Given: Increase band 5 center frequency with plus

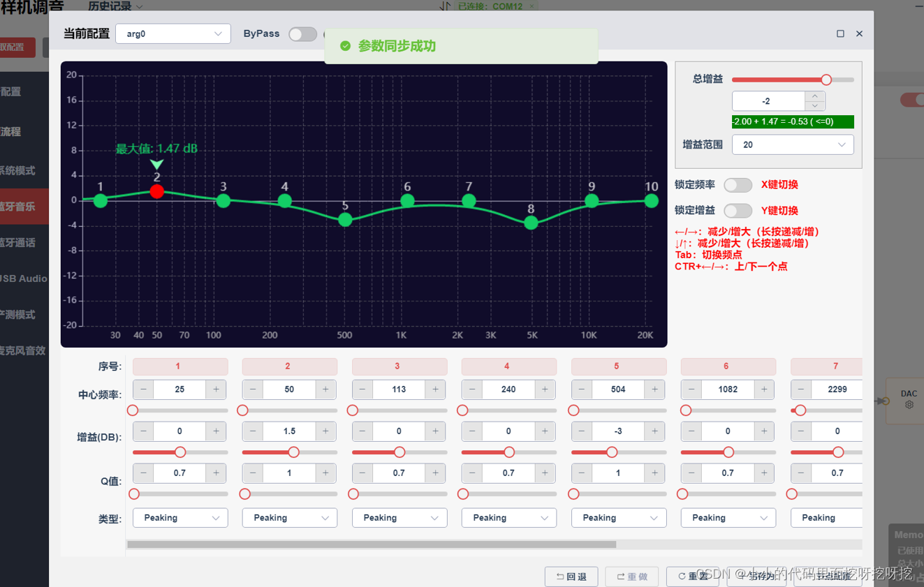Looking at the screenshot, I should pyautogui.click(x=655, y=389).
